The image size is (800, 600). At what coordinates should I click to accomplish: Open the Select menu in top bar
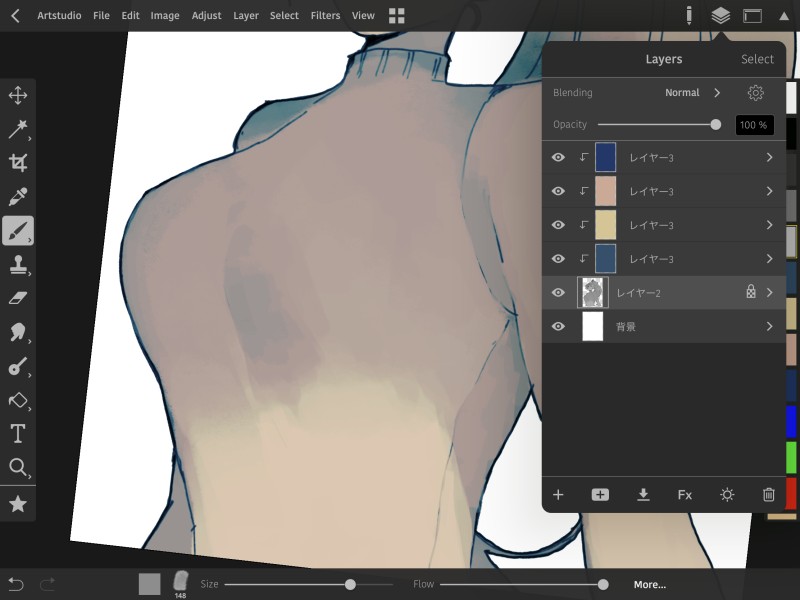pos(284,16)
